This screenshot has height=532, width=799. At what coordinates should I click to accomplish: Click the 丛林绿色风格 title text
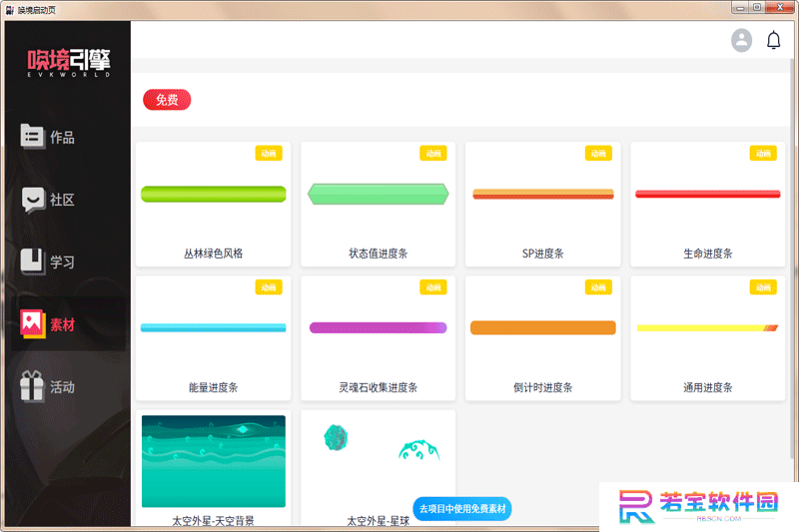[213, 254]
